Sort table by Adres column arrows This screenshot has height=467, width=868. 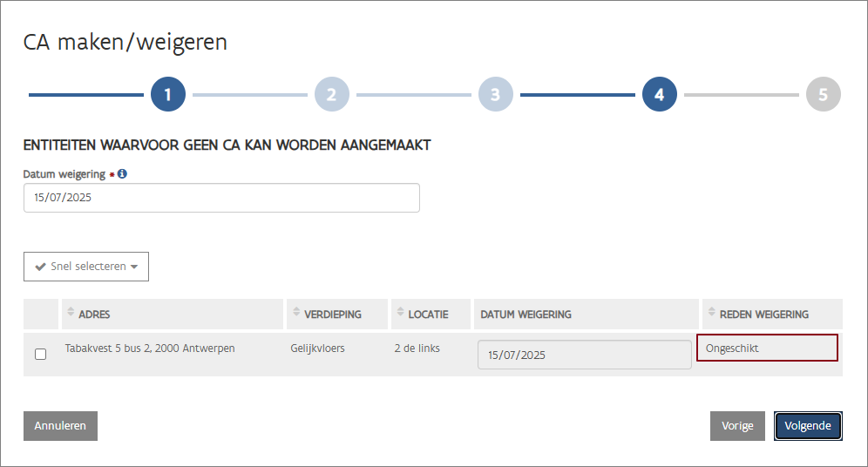point(71,314)
